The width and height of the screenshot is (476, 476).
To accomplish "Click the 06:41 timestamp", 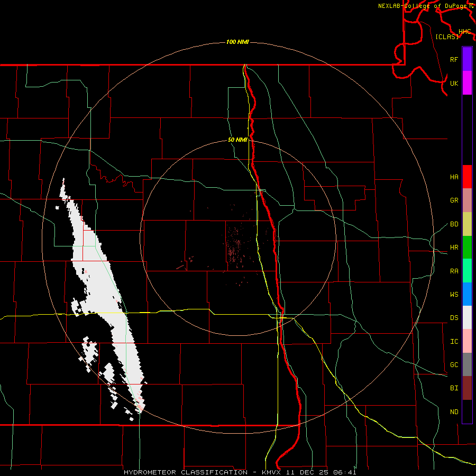I will click(x=344, y=472).
